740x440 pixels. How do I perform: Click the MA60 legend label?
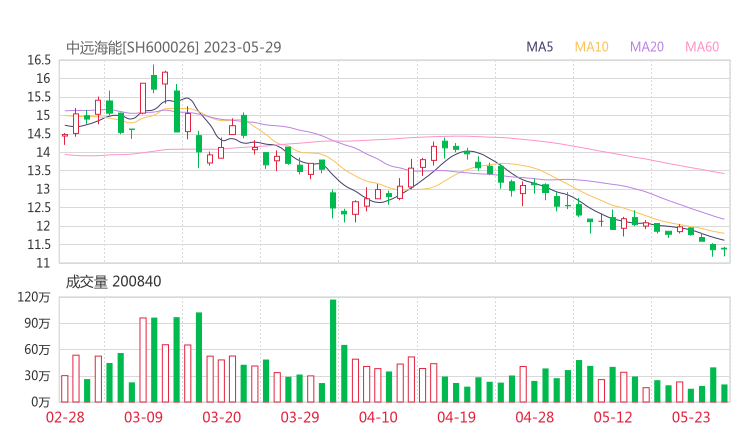(x=702, y=47)
